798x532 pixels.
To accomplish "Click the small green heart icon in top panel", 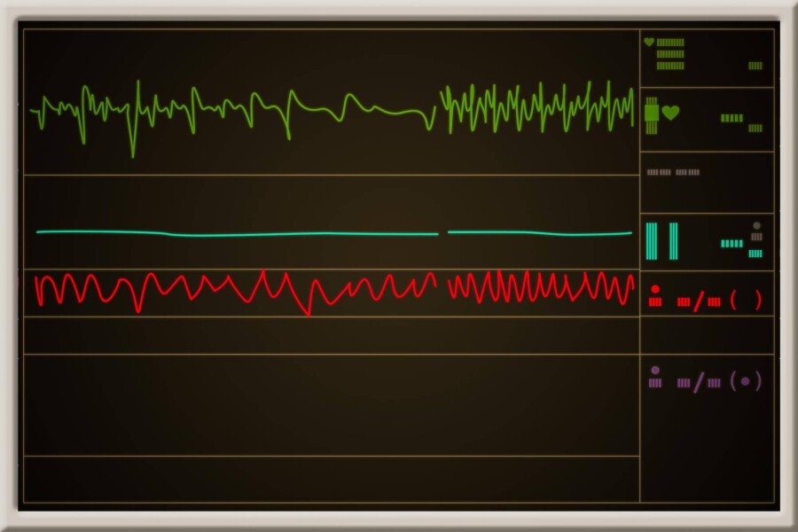I will tap(649, 42).
